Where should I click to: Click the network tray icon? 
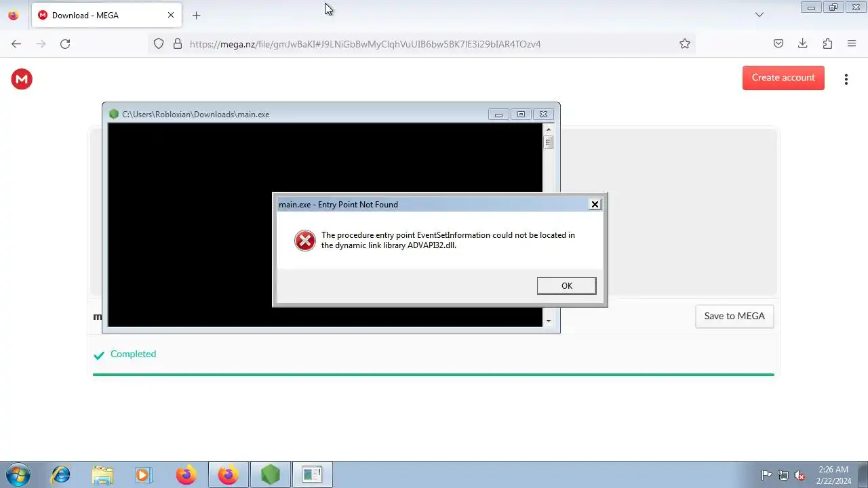[x=783, y=475]
